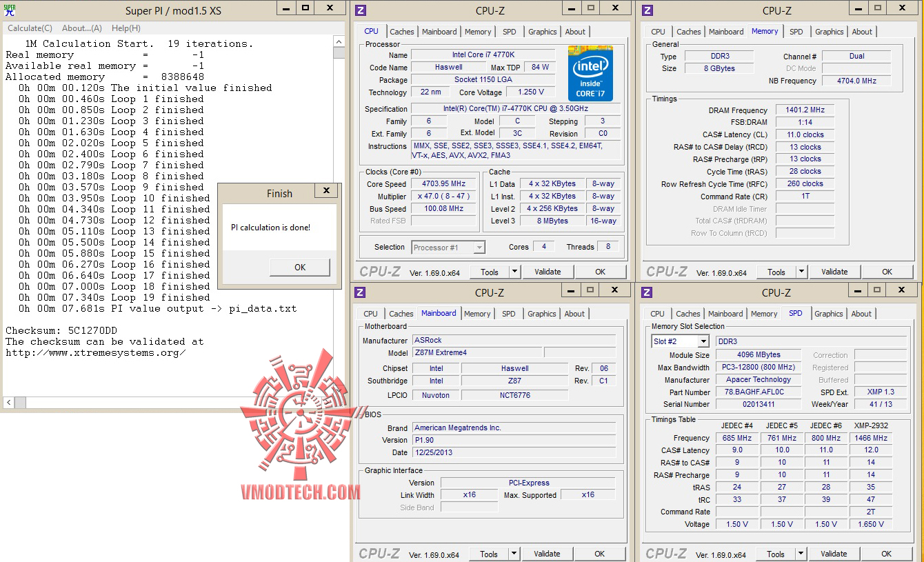Select Graphics tab in the CPU-Z CPU window

tap(543, 32)
